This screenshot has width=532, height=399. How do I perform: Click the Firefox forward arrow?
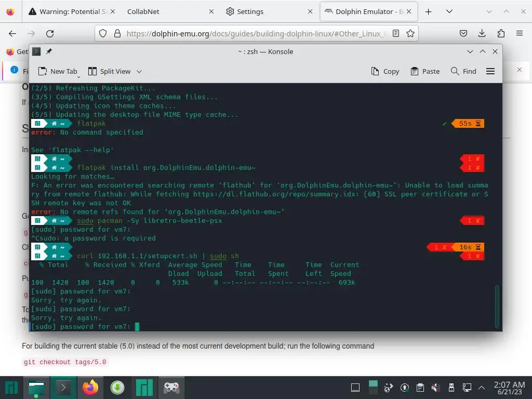[31, 33]
